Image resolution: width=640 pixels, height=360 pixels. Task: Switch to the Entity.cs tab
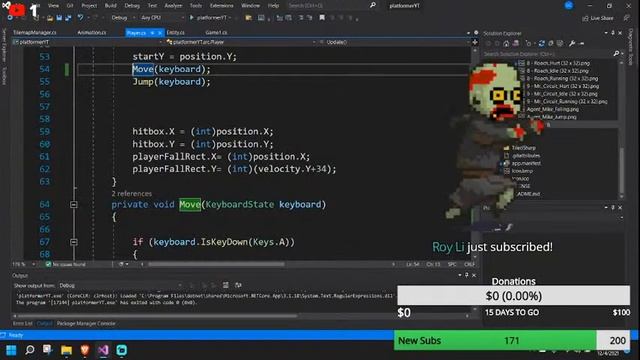pyautogui.click(x=176, y=32)
